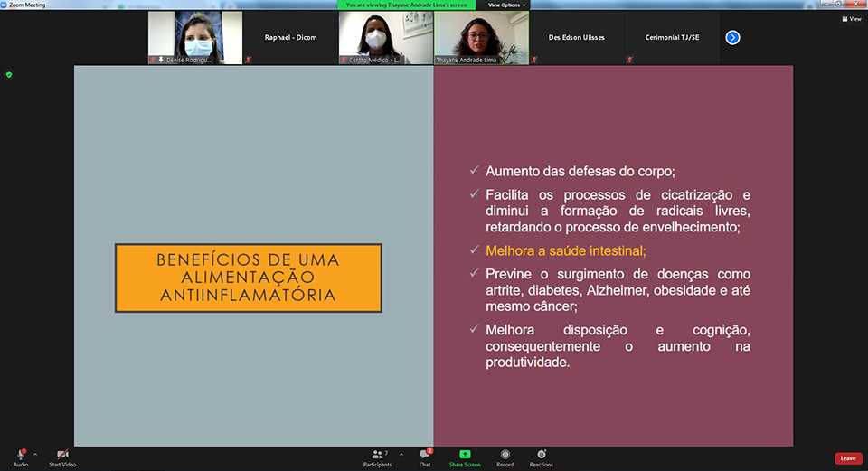This screenshot has height=471, width=868.
Task: Click the green Share Screen icon
Action: point(465,455)
